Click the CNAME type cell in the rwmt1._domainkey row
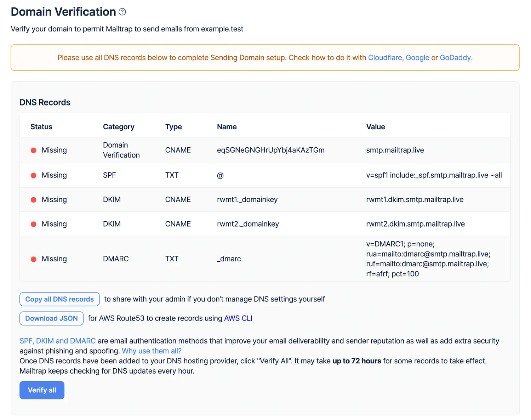 click(178, 200)
